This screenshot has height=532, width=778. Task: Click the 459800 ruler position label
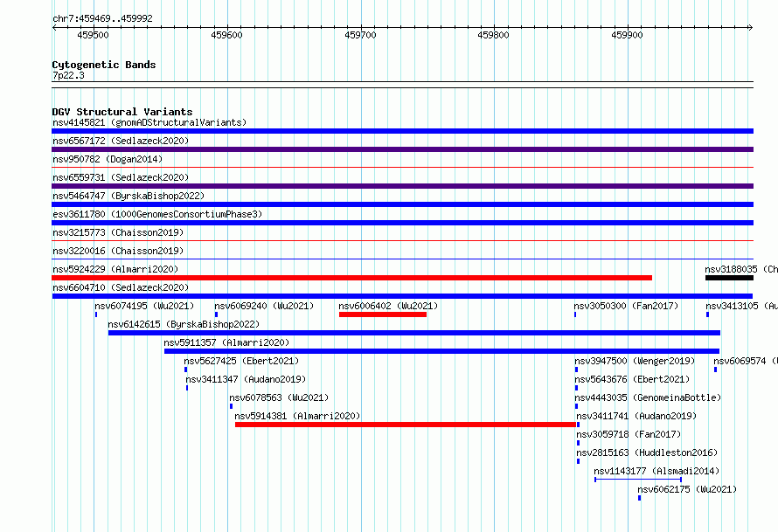(x=494, y=35)
